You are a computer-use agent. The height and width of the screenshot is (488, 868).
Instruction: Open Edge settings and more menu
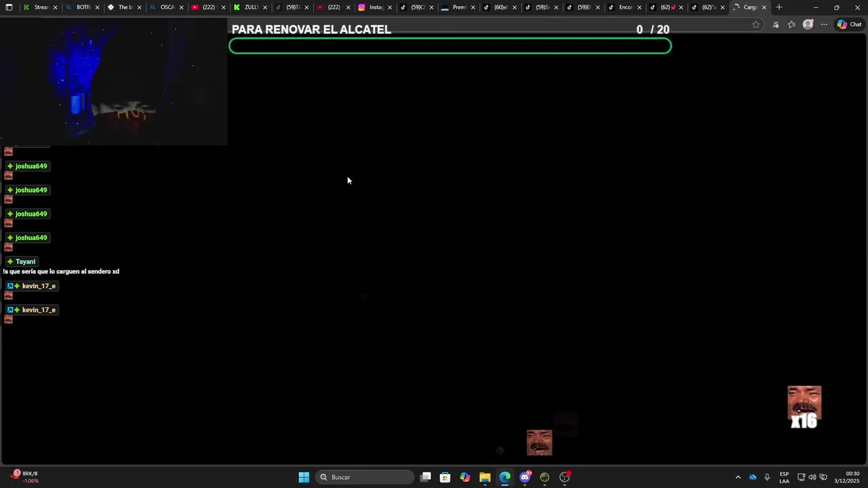click(824, 24)
